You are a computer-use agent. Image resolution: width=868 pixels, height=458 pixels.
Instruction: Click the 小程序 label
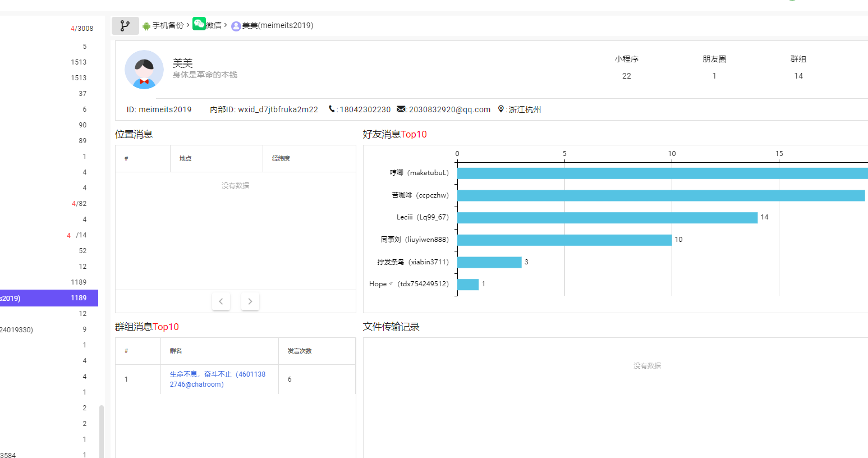(627, 59)
